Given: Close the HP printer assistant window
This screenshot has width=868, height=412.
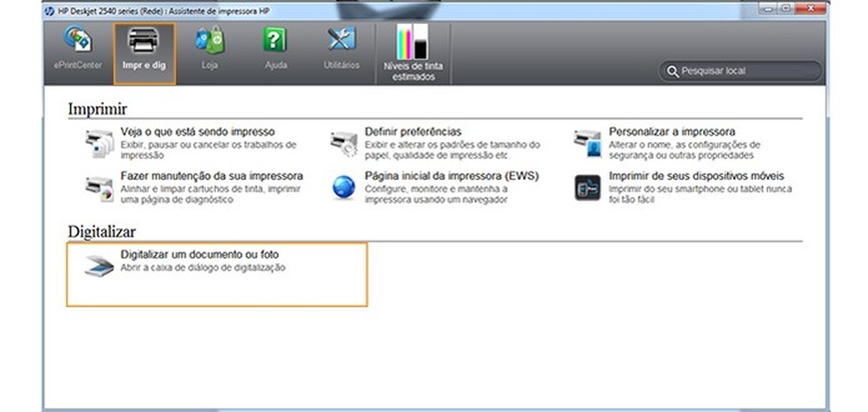Looking at the screenshot, I should 812,8.
